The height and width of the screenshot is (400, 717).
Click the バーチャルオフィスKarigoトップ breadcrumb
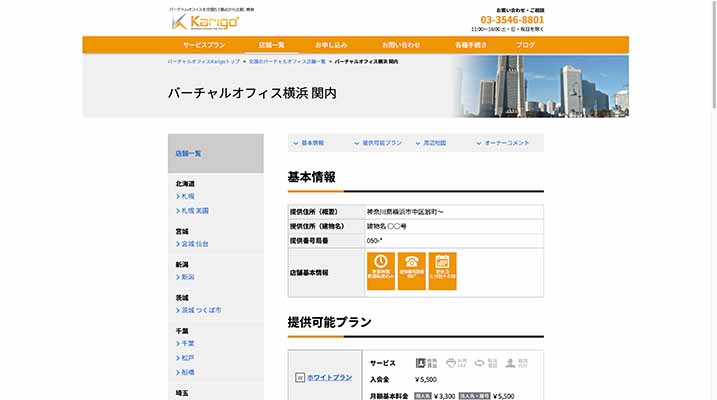click(204, 61)
